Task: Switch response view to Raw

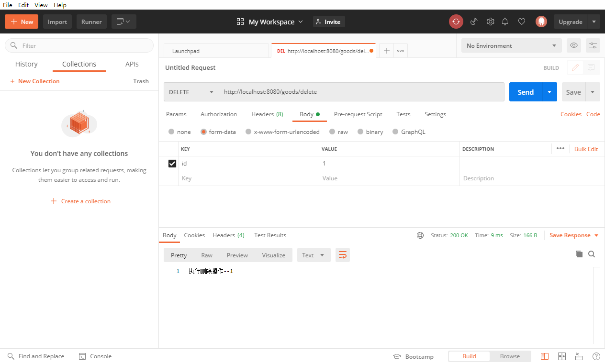Action: click(x=207, y=255)
